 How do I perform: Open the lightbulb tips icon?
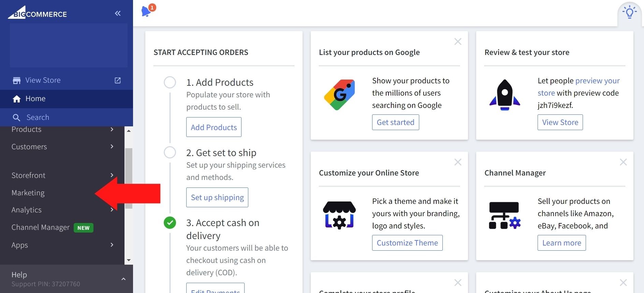point(629,12)
